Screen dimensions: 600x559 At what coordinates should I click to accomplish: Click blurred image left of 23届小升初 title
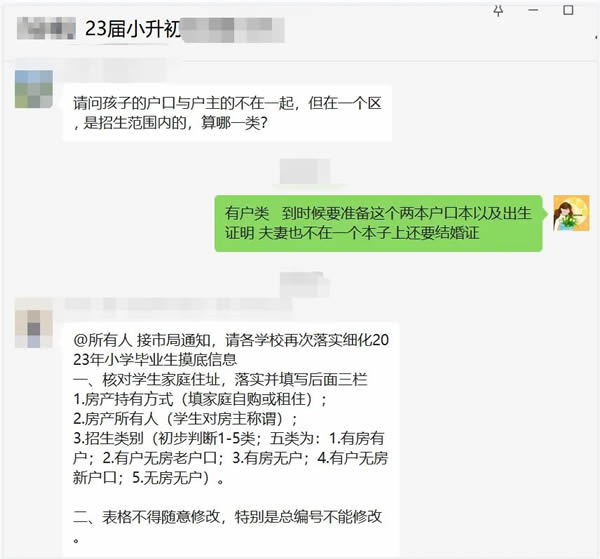[46, 28]
